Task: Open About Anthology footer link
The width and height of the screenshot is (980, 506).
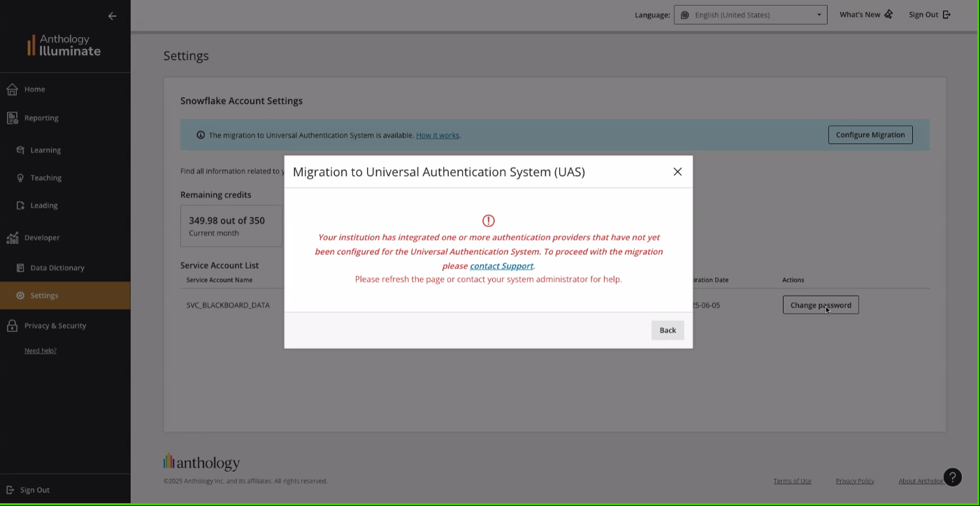Action: (921, 481)
